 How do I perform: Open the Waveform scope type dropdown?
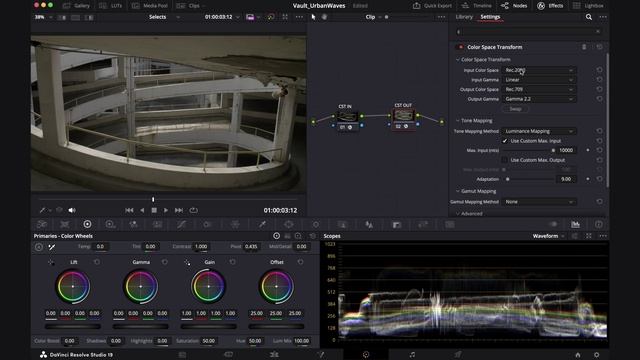pos(548,236)
